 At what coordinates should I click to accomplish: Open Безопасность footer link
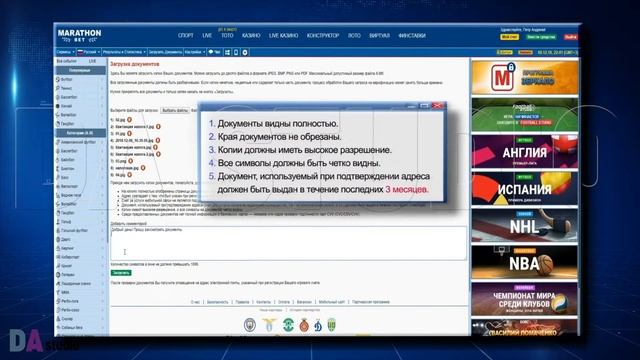click(218, 302)
